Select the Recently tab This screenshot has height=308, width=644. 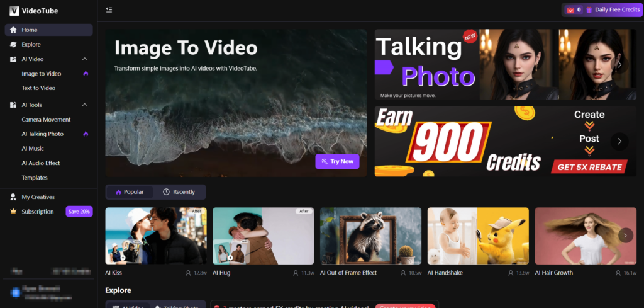coord(179,192)
